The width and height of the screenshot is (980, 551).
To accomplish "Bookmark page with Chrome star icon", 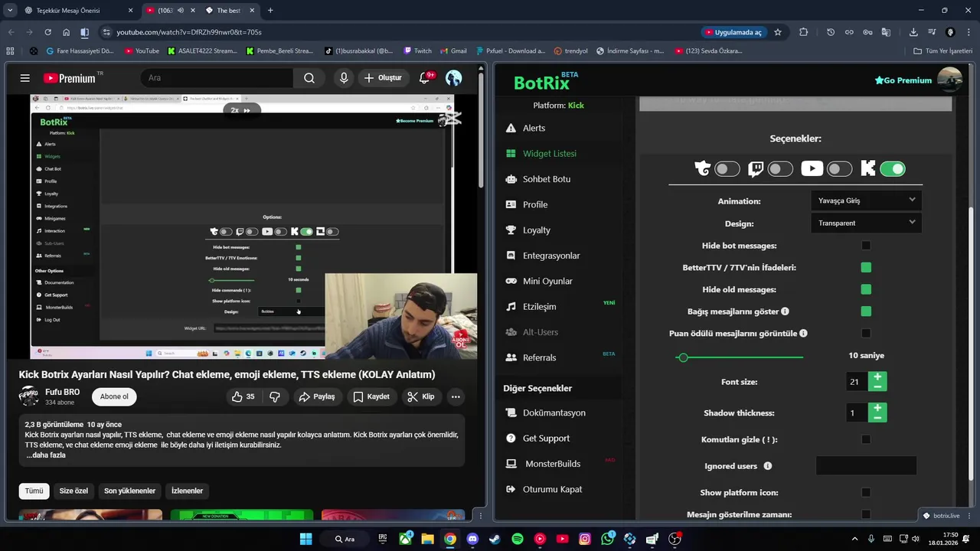I will coord(778,32).
